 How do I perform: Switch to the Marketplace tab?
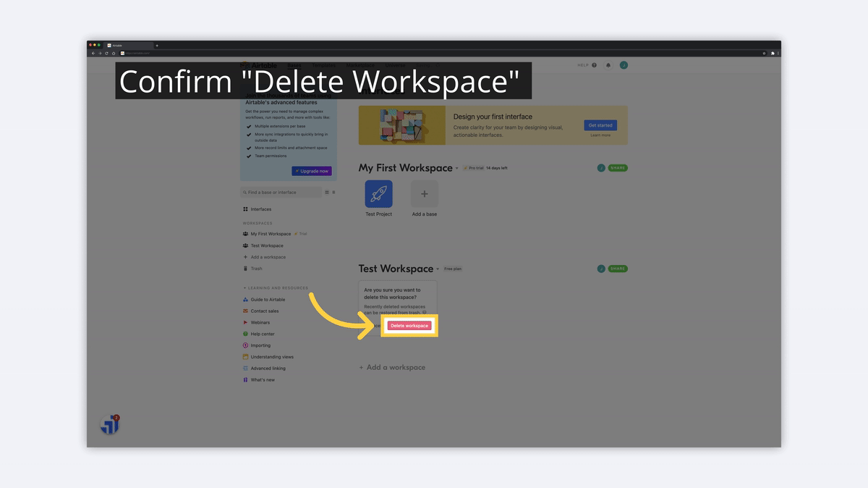coord(360,65)
